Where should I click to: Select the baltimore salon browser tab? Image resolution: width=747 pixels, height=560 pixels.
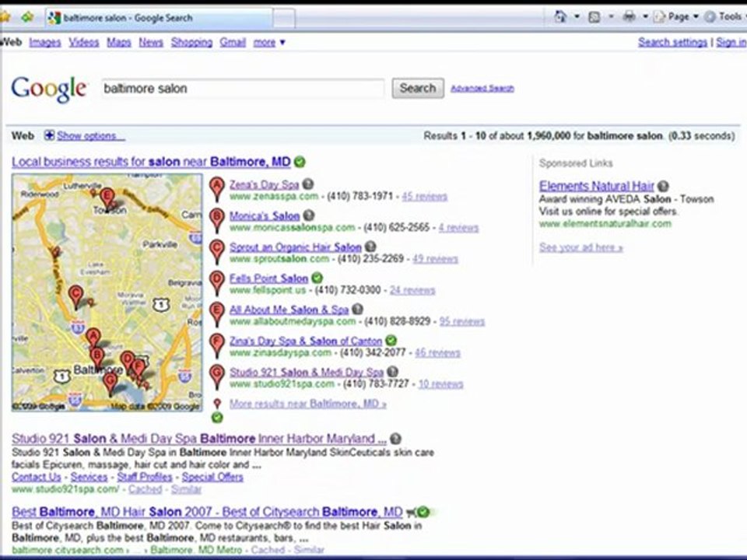pyautogui.click(x=160, y=18)
